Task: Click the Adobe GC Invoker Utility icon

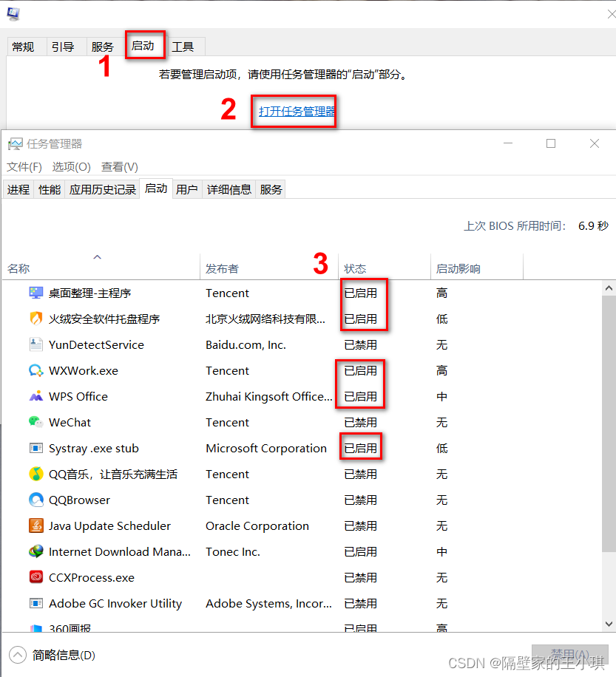Action: 35,603
